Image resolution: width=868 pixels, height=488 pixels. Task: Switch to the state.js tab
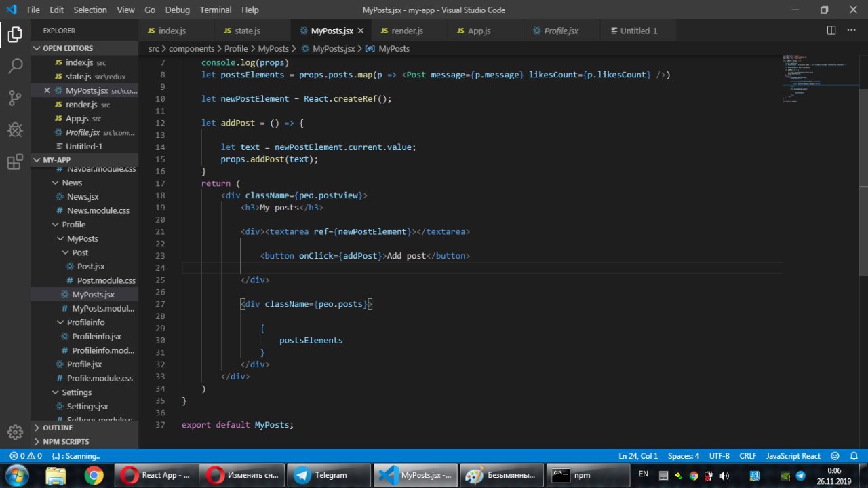tap(247, 31)
